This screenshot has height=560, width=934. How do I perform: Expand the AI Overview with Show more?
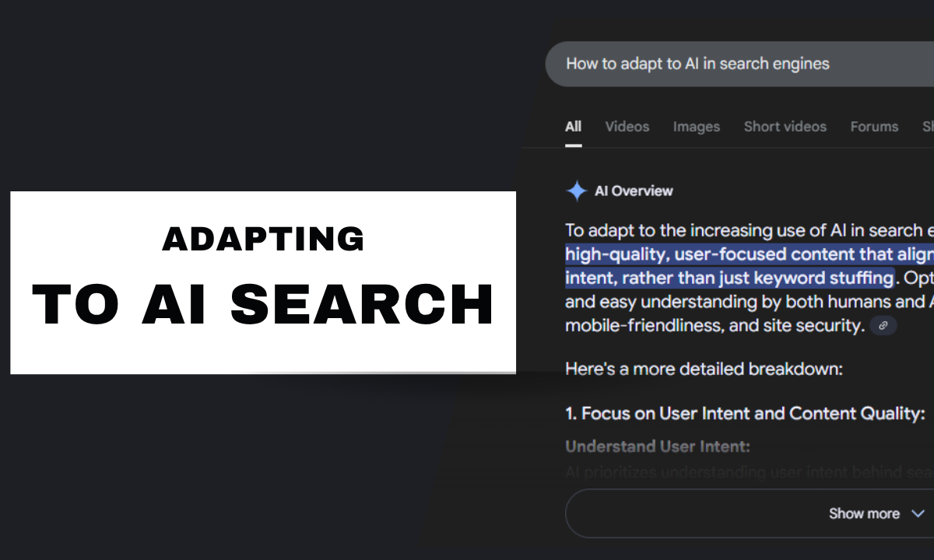coord(864,513)
